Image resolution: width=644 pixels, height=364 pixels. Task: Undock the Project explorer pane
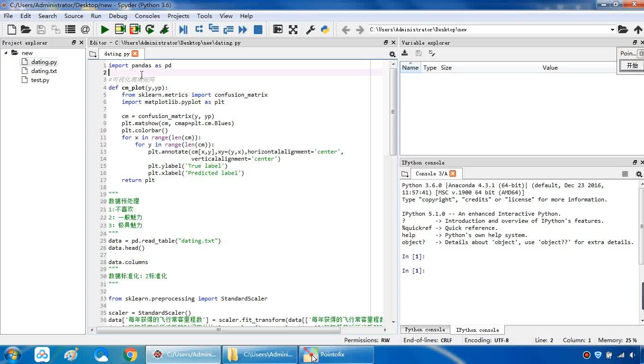pyautogui.click(x=74, y=43)
